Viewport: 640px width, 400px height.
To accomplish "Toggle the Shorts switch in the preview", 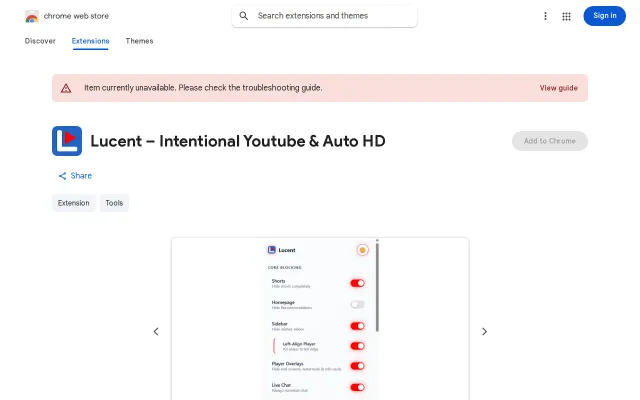I will point(357,283).
